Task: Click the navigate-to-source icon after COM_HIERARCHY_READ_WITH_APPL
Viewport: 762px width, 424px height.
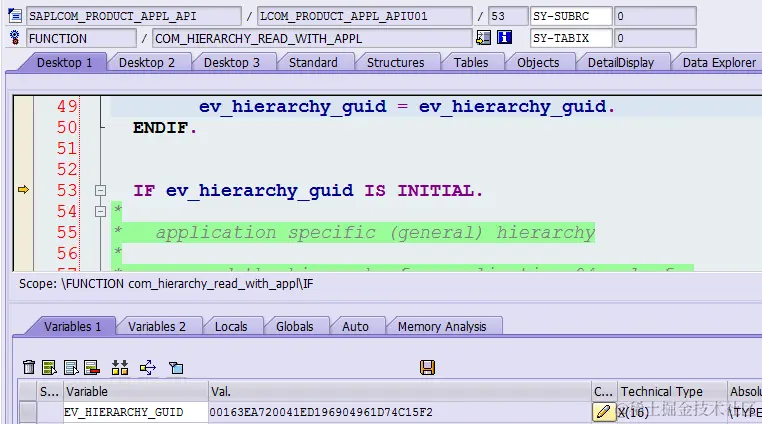Action: tap(484, 37)
